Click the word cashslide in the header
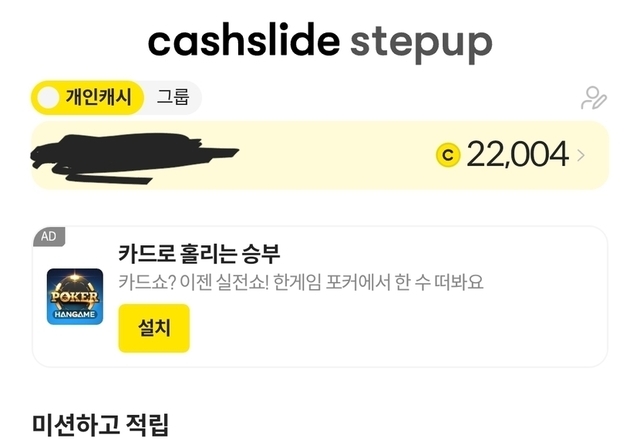640x440 pixels. pyautogui.click(x=243, y=41)
